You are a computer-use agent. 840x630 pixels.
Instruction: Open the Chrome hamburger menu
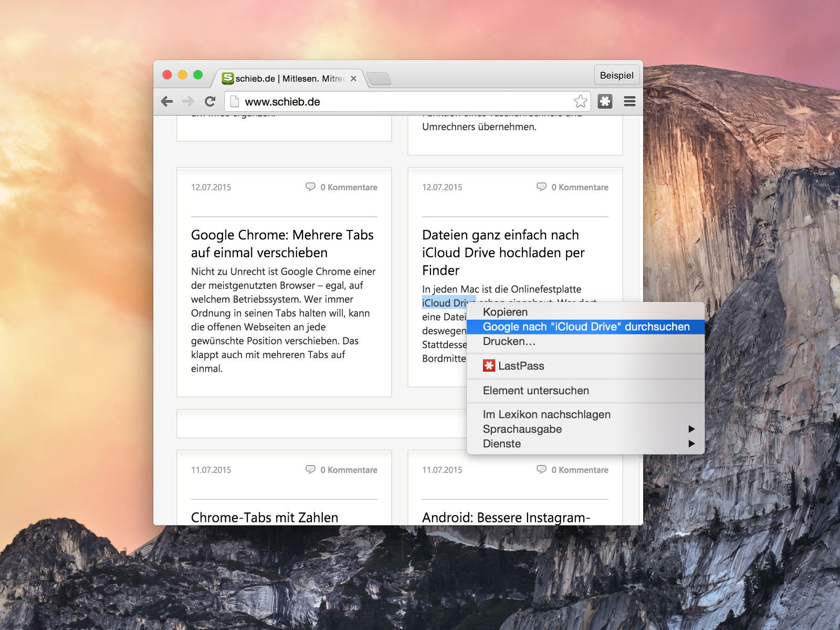(629, 101)
